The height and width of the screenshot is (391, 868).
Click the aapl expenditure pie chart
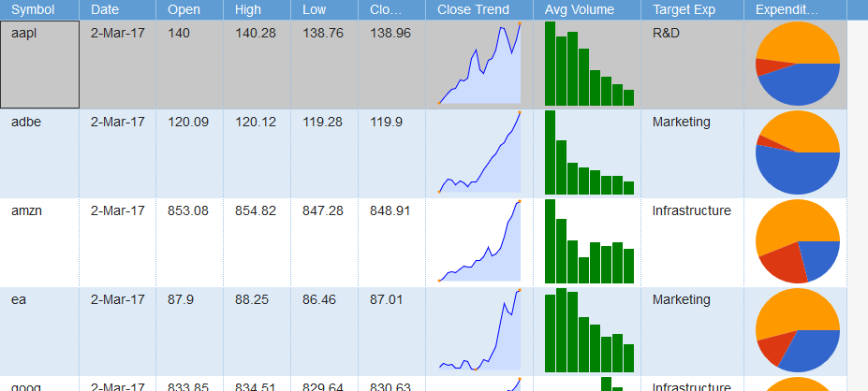[x=798, y=64]
